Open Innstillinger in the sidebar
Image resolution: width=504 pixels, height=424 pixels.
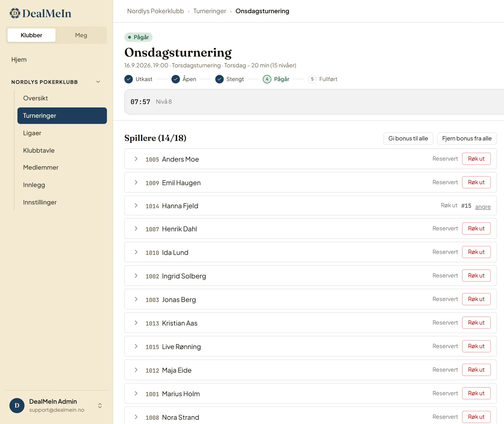(62, 202)
